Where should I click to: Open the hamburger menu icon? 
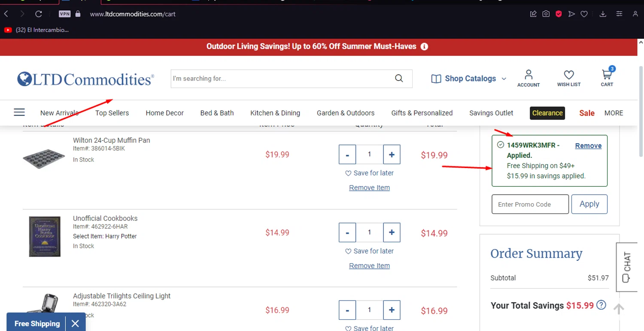(x=19, y=112)
